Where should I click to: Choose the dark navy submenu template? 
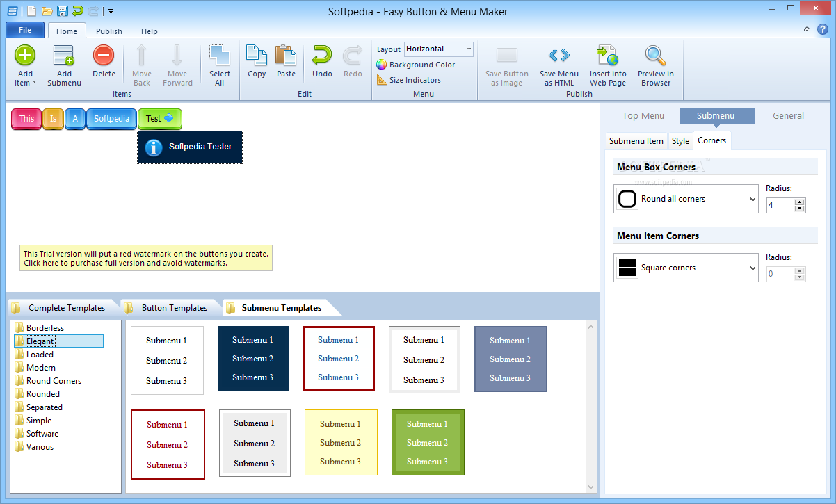[252, 359]
